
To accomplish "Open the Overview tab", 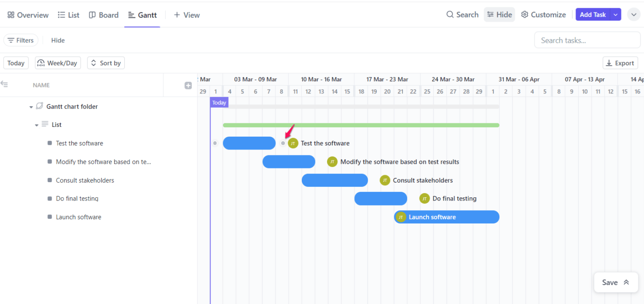I will 28,15.
